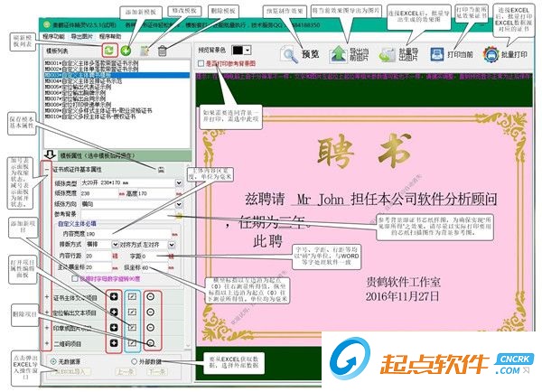
Task: Select template MB004 in the list
Action: point(117,81)
